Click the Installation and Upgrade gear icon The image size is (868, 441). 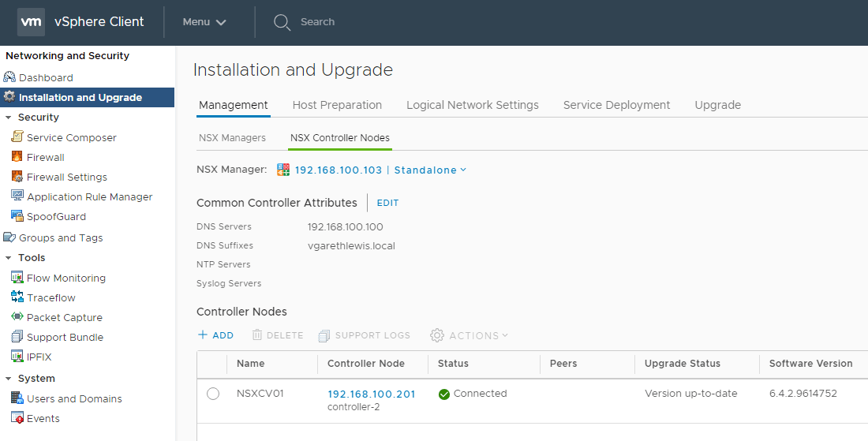[x=9, y=97]
